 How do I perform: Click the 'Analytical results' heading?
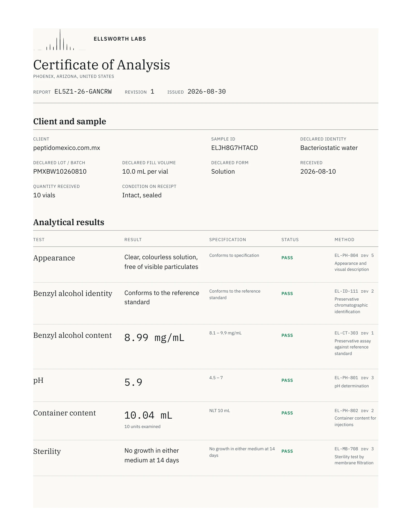tap(69, 222)
